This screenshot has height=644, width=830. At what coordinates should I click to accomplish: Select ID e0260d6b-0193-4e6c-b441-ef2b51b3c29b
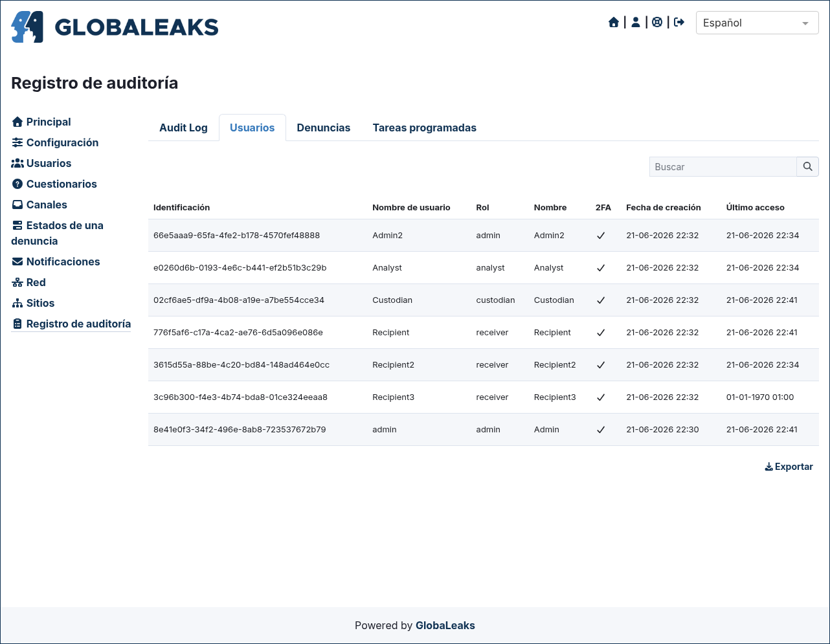240,267
